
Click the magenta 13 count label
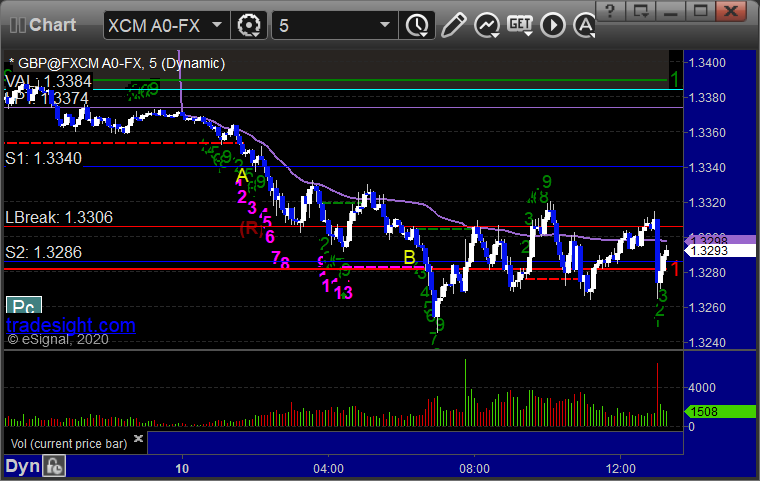pyautogui.click(x=344, y=293)
